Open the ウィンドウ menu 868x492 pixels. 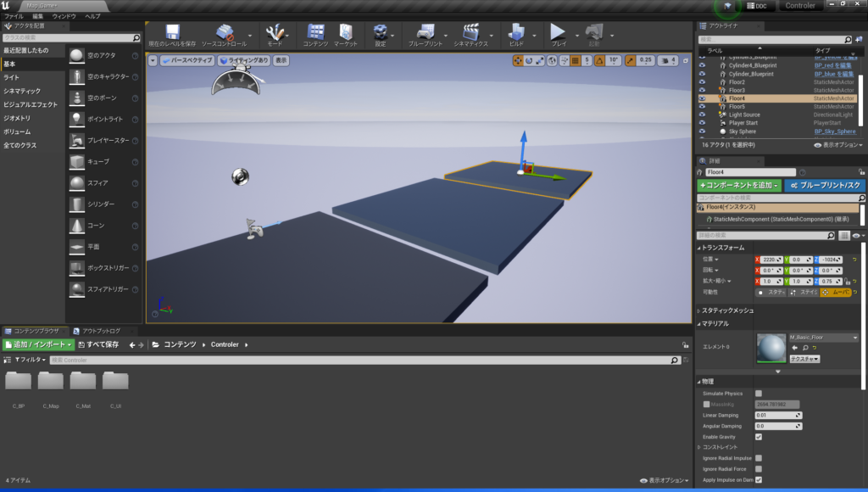pos(64,16)
